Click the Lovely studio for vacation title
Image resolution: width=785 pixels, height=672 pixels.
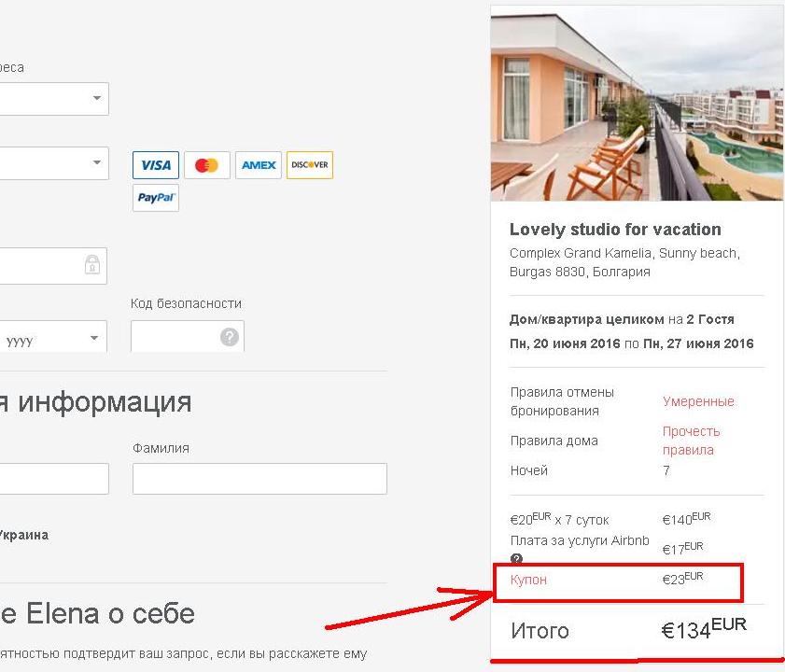pos(615,230)
